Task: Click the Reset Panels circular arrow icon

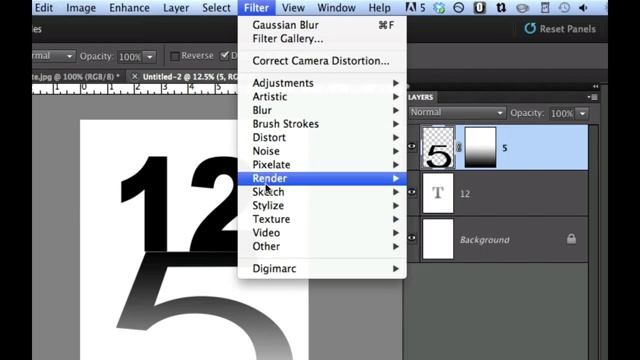Action: click(x=530, y=29)
